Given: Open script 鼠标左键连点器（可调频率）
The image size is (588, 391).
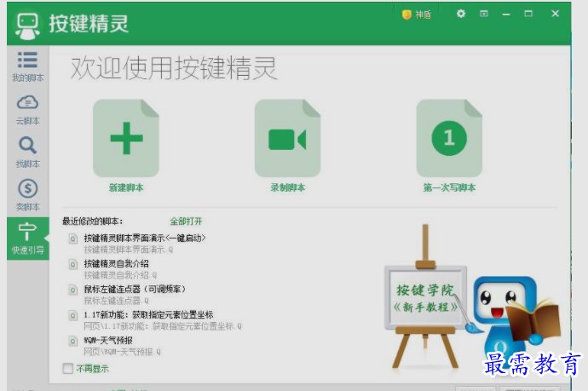Looking at the screenshot, I should (135, 289).
